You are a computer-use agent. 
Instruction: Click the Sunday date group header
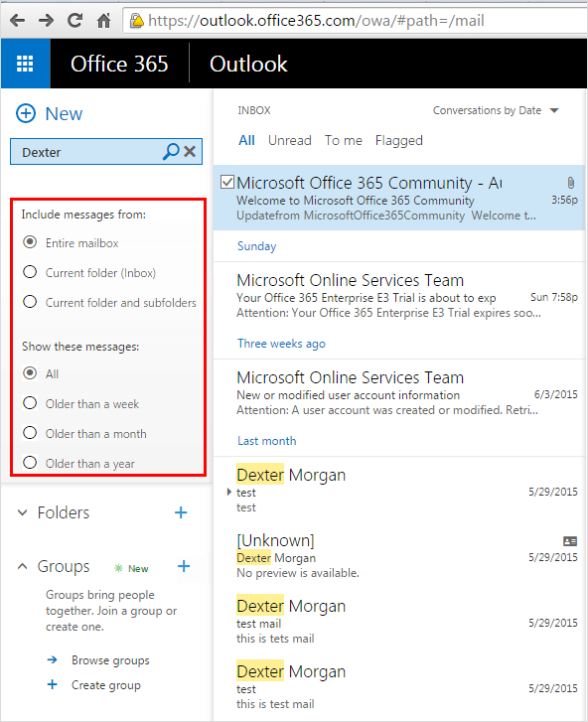point(256,246)
